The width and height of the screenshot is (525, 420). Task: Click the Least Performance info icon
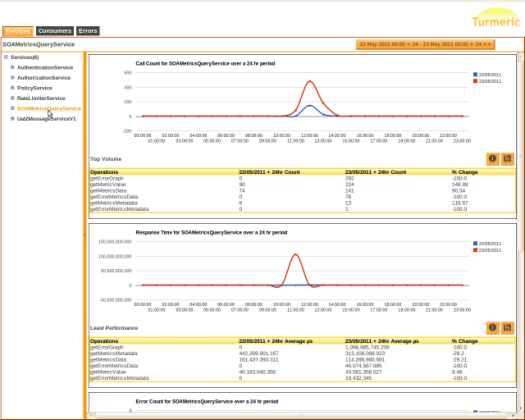click(492, 328)
